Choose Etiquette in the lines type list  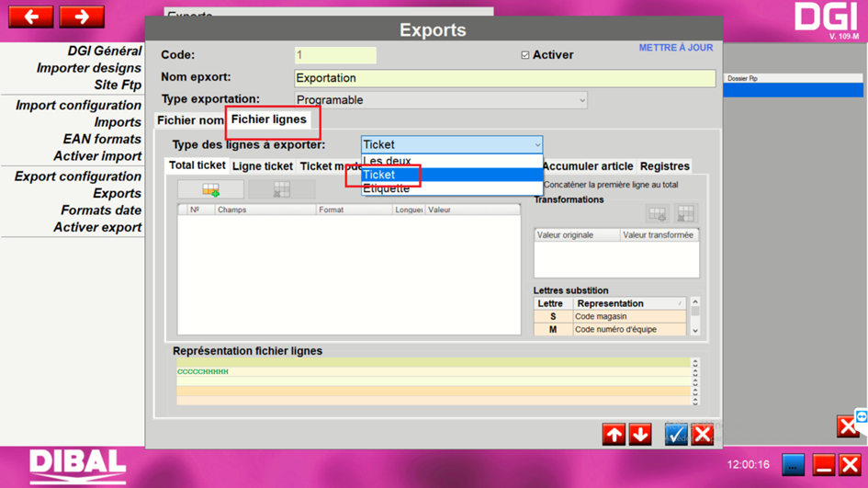pyautogui.click(x=387, y=188)
